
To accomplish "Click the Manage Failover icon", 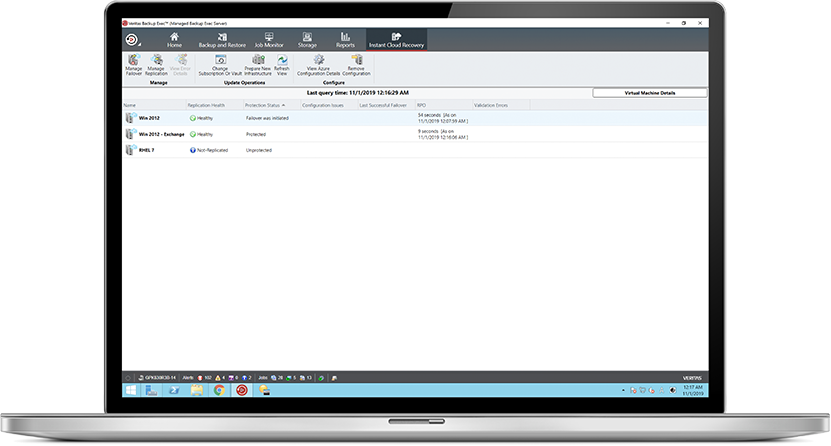I will coord(132,63).
